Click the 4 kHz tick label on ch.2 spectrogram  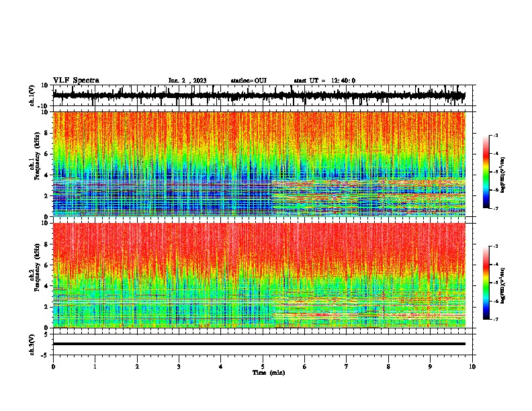tap(46, 286)
